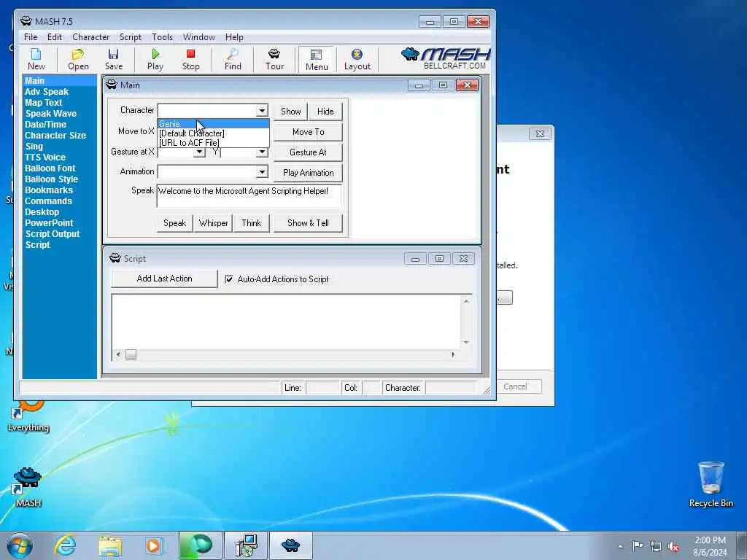Select Balloon Font in the sidebar
Screen dimensions: 747x560
point(50,168)
